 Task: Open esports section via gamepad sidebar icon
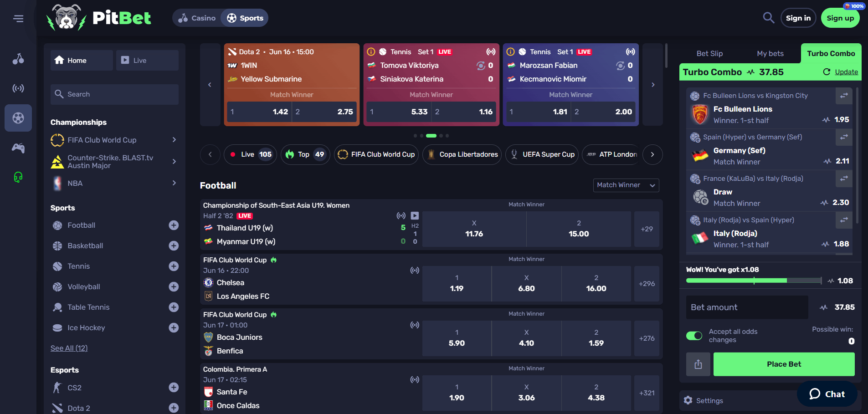click(x=18, y=148)
